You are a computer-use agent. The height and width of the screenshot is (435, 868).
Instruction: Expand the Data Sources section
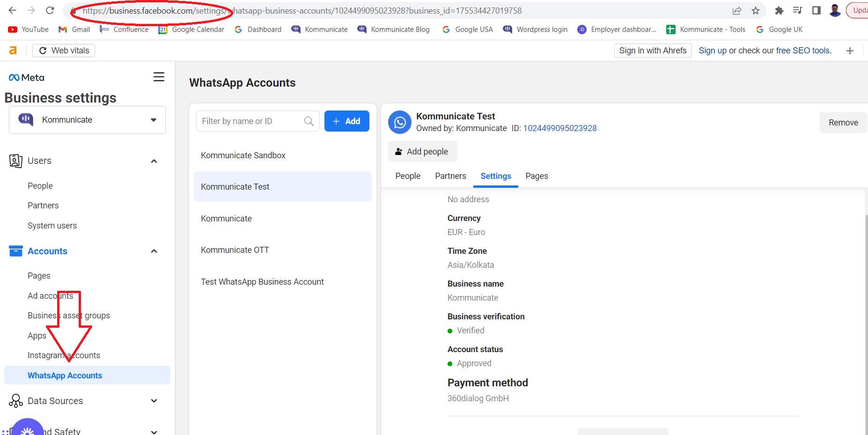tap(154, 401)
